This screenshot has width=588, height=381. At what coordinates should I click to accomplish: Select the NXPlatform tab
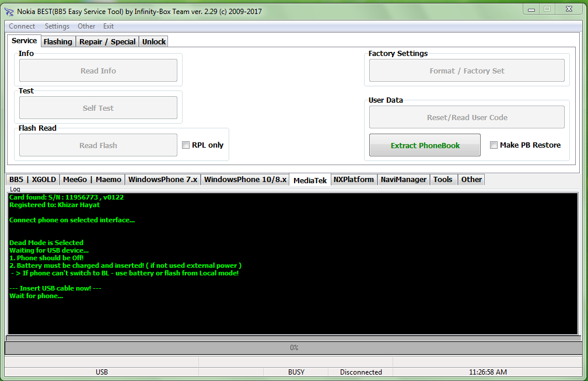point(353,180)
